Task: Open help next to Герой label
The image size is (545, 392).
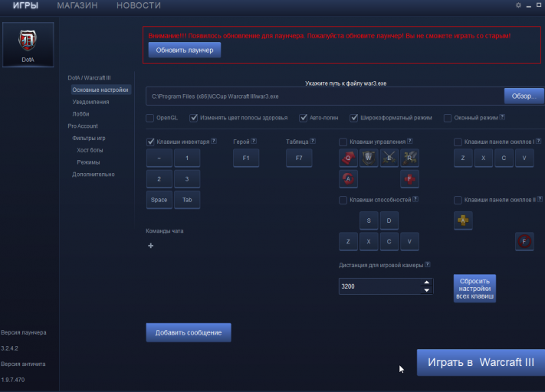Action: coord(254,141)
